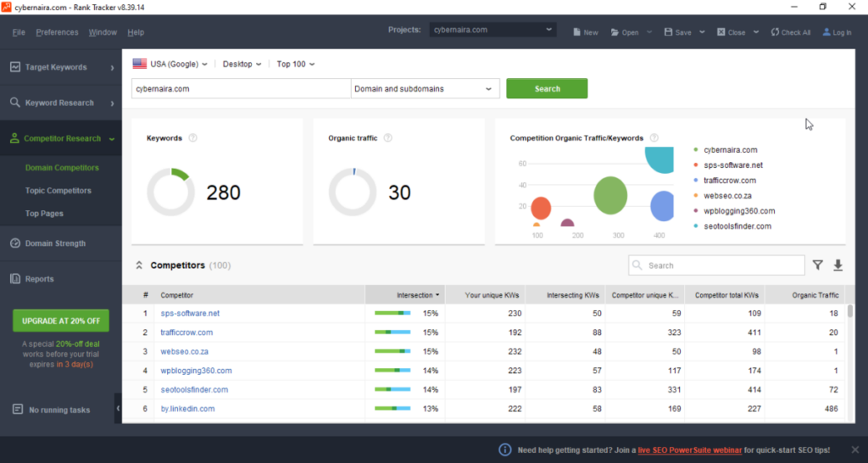This screenshot has width=868, height=463.
Task: Click the download export icon
Action: (838, 265)
